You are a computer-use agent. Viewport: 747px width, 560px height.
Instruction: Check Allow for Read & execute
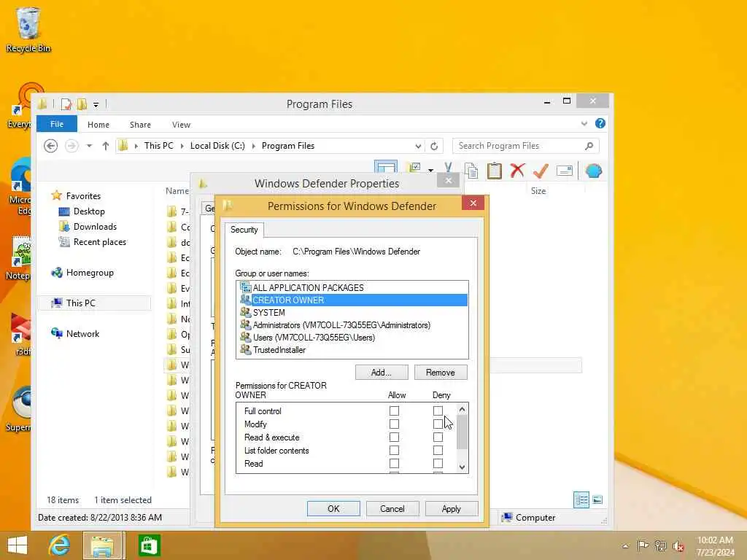pyautogui.click(x=394, y=437)
